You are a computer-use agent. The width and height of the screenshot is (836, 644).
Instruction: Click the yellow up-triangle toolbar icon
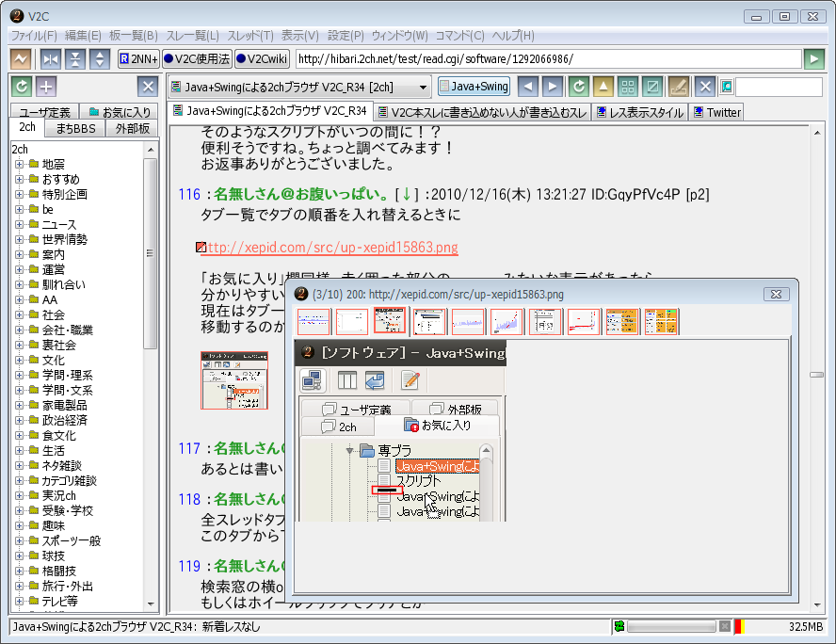[x=603, y=87]
